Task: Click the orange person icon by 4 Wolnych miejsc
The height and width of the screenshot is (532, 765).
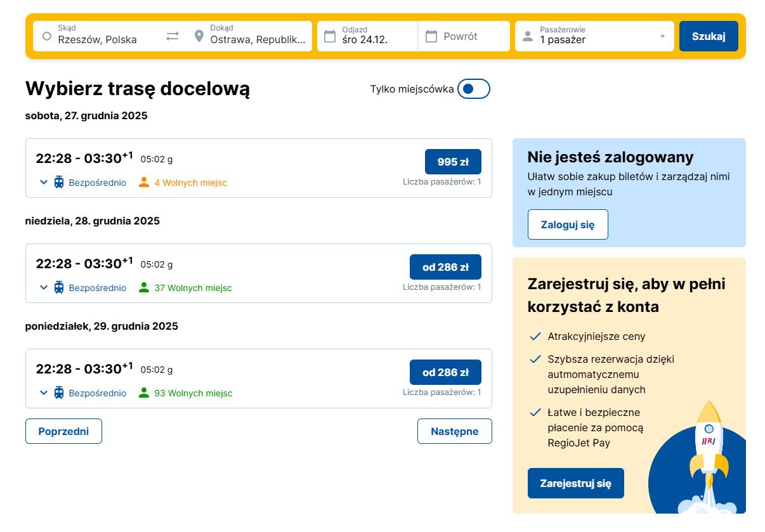Action: 144,183
